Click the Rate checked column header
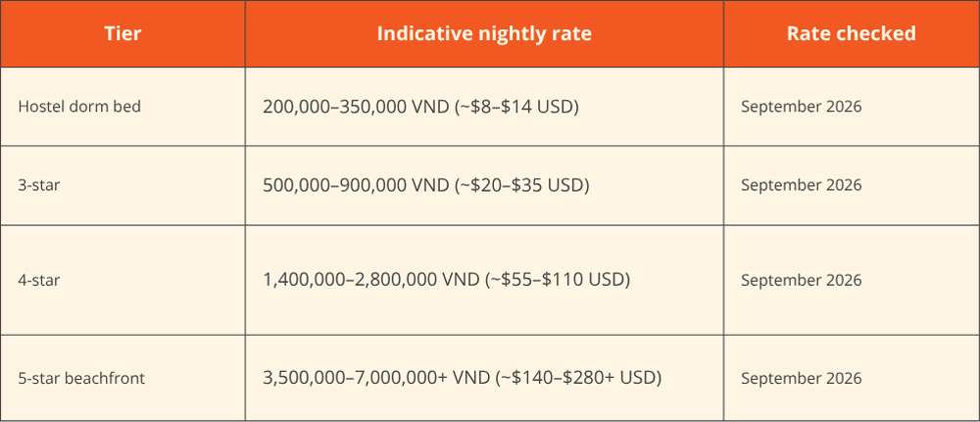The height and width of the screenshot is (422, 980). pyautogui.click(x=852, y=33)
